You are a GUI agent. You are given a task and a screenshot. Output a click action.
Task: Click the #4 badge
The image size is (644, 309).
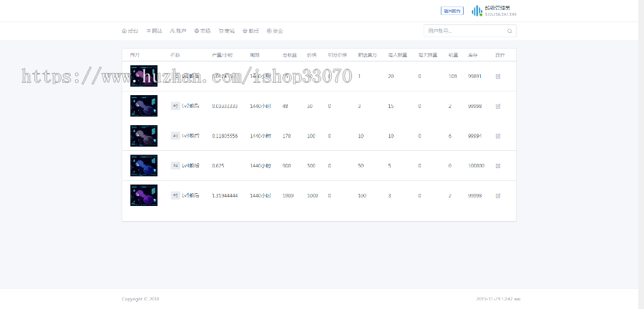click(175, 166)
